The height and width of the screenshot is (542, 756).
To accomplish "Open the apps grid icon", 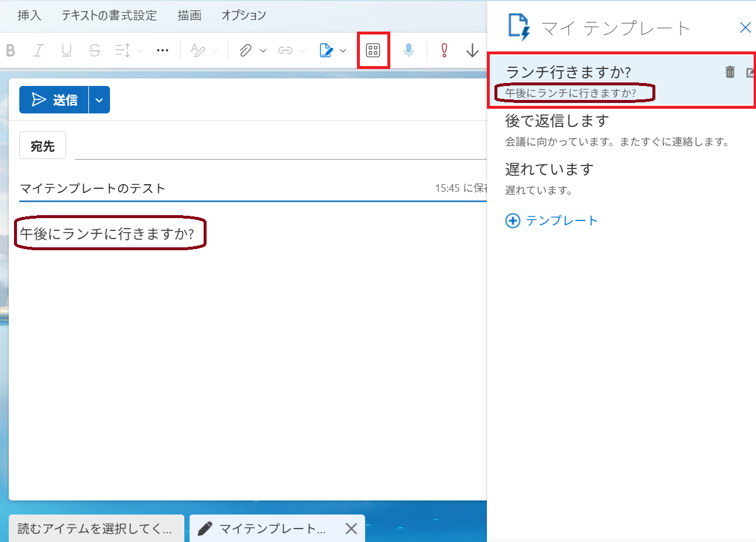I will pyautogui.click(x=373, y=50).
